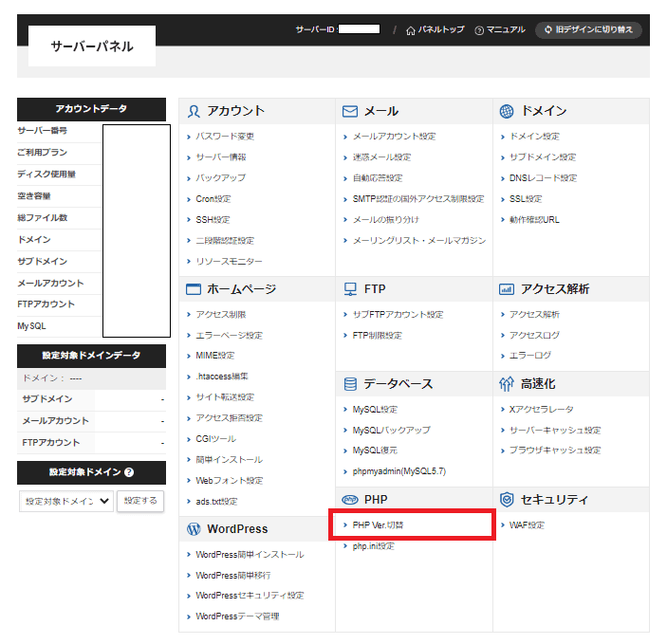Click the WordPress logo icon
This screenshot has height=644, width=667.
[194, 529]
